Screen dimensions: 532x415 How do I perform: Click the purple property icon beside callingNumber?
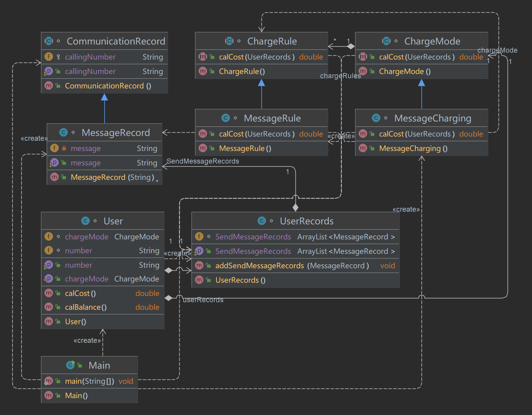(x=49, y=71)
